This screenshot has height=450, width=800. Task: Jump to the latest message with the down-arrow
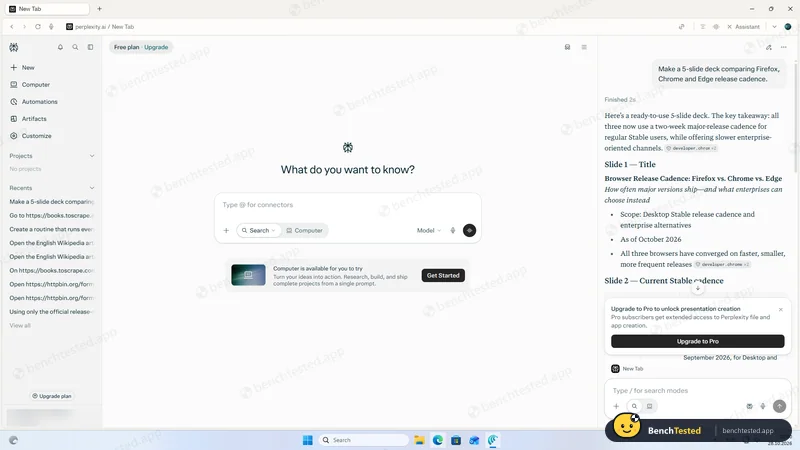click(x=698, y=288)
